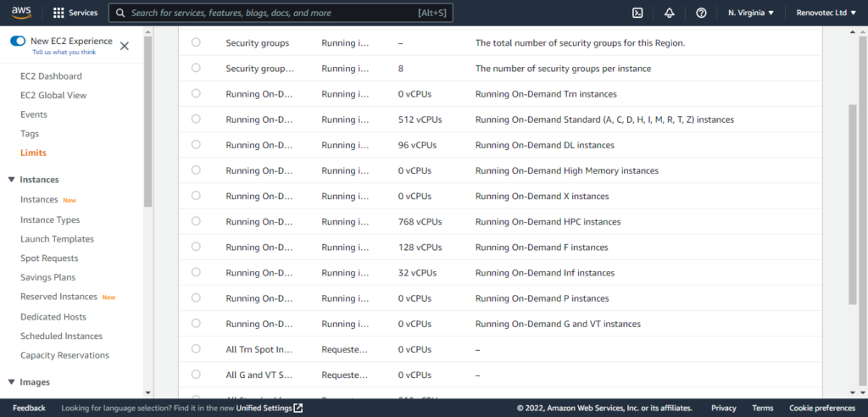Open Launch Templates in sidebar
This screenshot has width=868, height=417.
point(57,239)
